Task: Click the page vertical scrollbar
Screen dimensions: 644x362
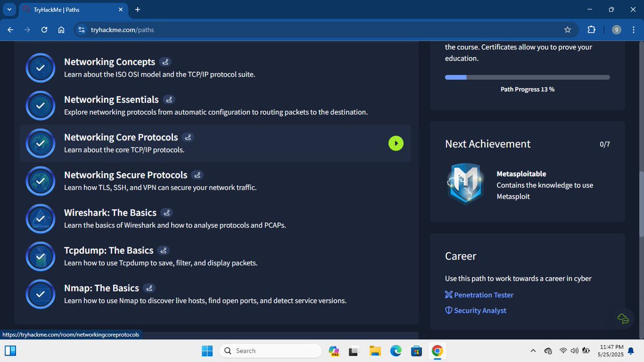Action: (640, 204)
